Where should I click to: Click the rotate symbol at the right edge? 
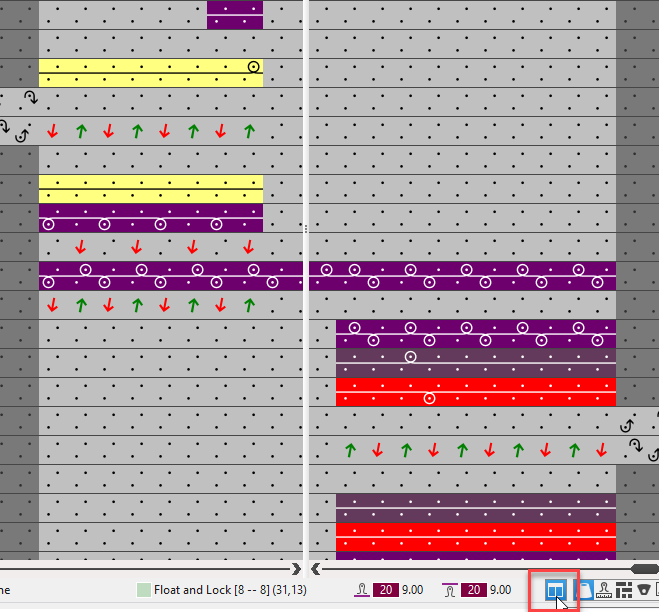coord(627,426)
